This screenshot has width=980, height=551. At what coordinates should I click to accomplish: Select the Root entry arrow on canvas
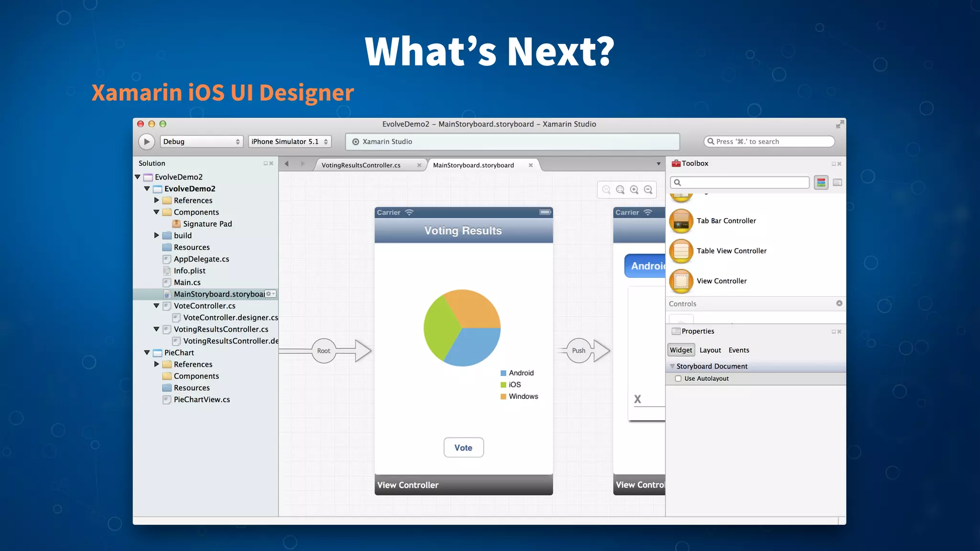pyautogui.click(x=324, y=351)
